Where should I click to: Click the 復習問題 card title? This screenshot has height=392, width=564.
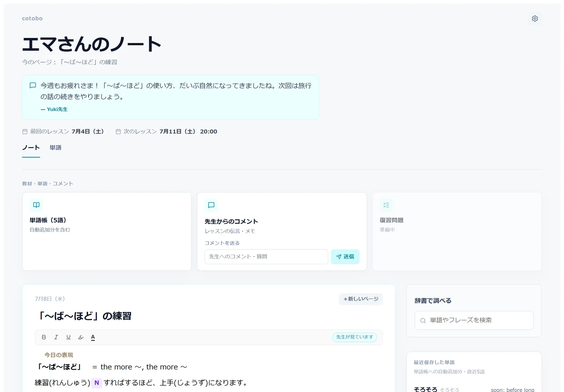(391, 220)
